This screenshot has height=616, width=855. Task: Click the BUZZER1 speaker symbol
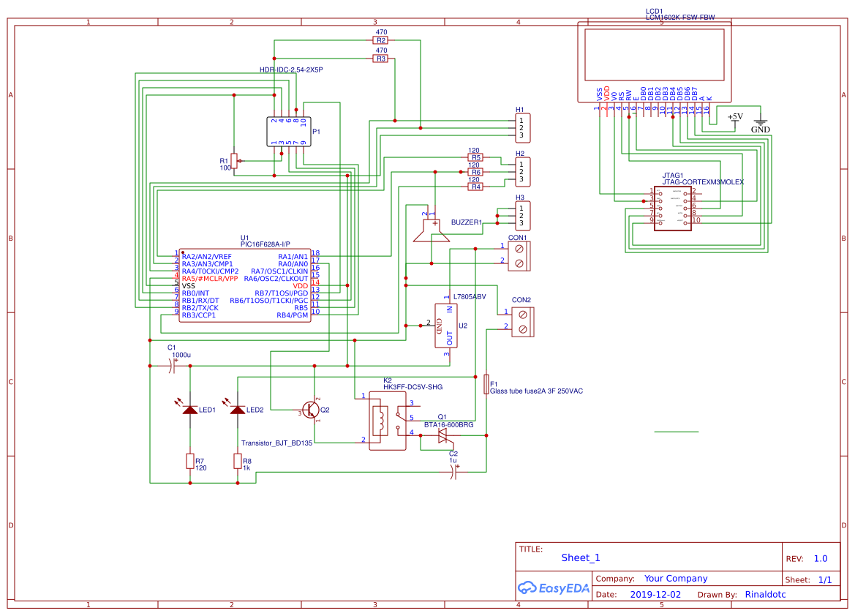430,228
